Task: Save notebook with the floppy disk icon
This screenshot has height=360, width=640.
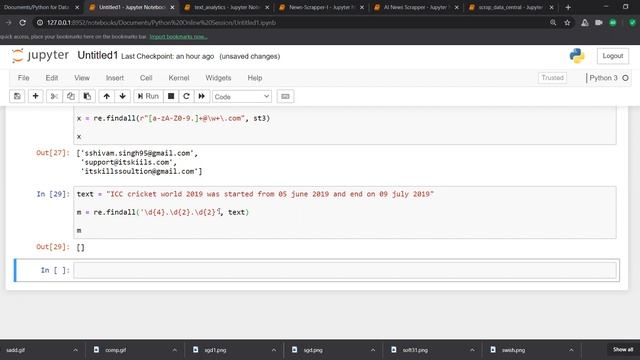Action: pos(17,96)
